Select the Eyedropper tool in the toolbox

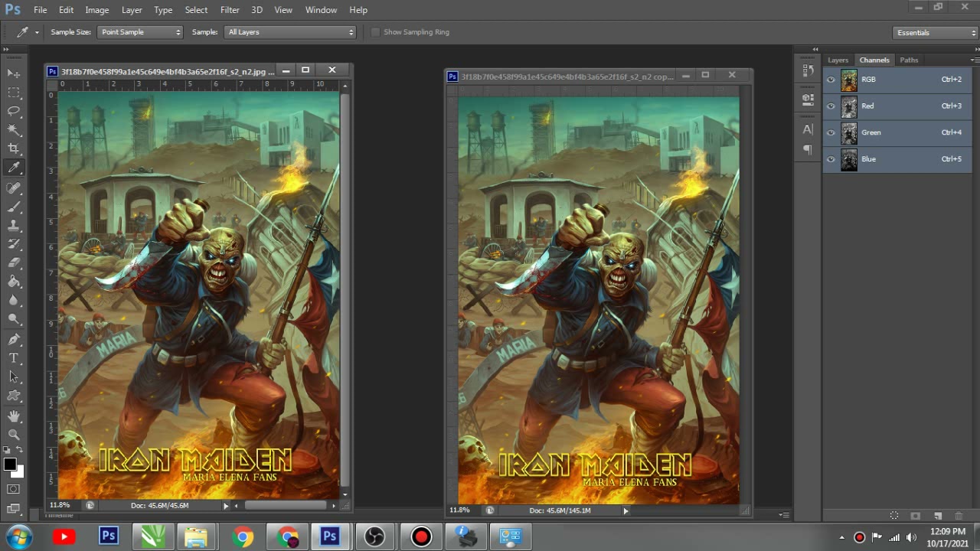tap(14, 168)
